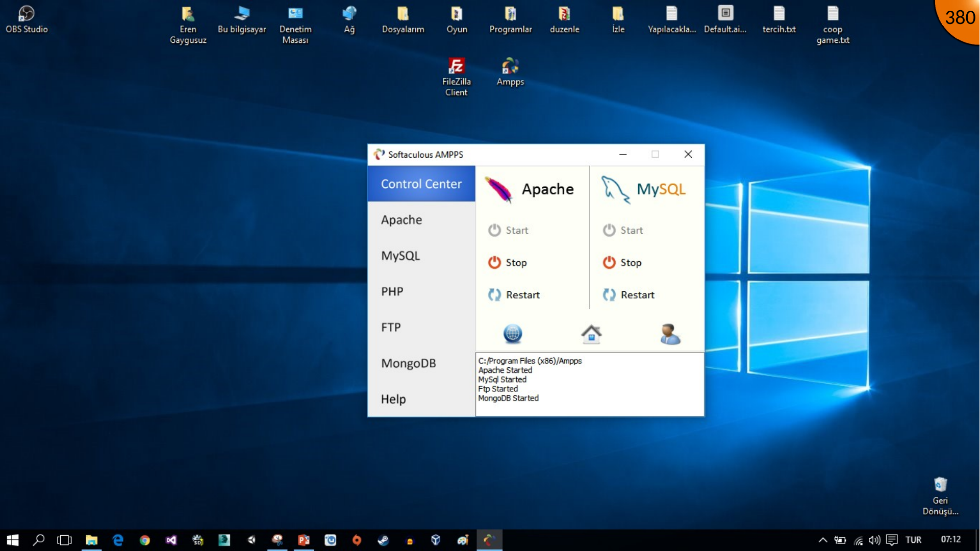Click the Apache feather logo
The image size is (980, 551).
pos(498,189)
